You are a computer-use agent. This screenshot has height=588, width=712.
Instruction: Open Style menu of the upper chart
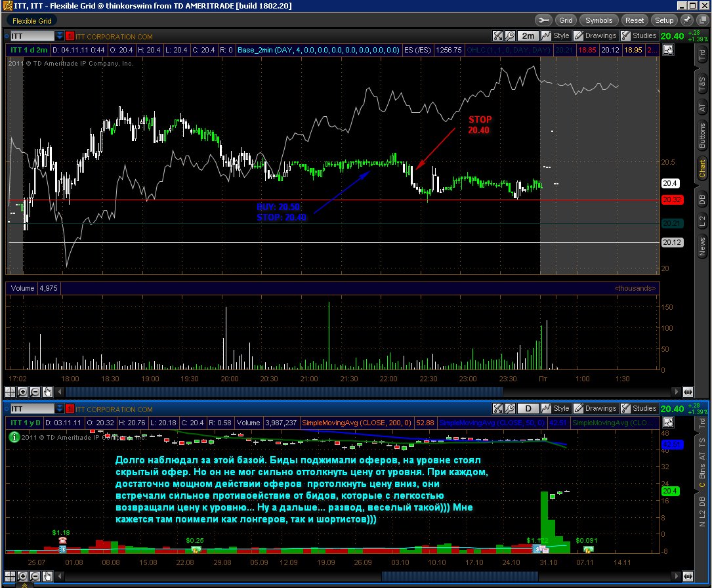(x=556, y=36)
